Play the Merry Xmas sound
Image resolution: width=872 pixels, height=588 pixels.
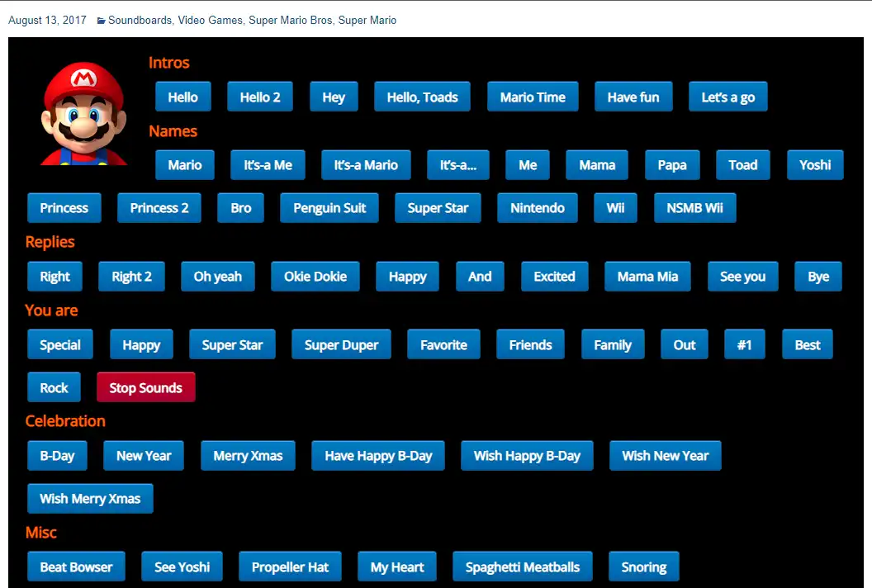coord(248,456)
